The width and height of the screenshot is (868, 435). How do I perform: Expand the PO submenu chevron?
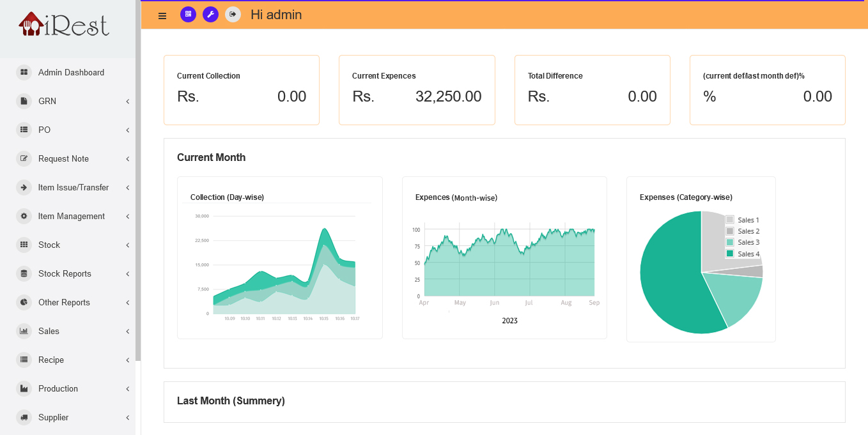coord(128,130)
